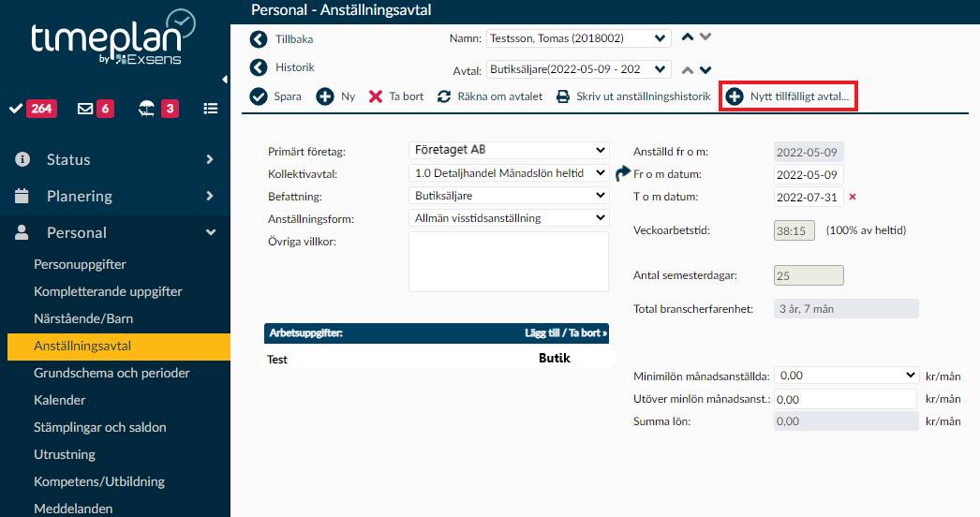This screenshot has height=517, width=980.
Task: Open Grundschema och perioder menu item
Action: point(111,373)
